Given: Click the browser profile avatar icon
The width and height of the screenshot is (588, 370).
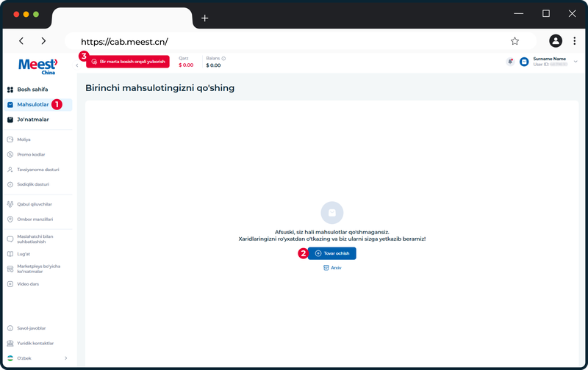Looking at the screenshot, I should [556, 41].
